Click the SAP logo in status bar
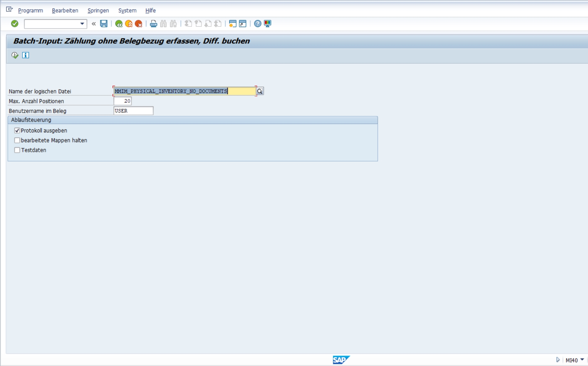The image size is (588, 366). (x=341, y=360)
